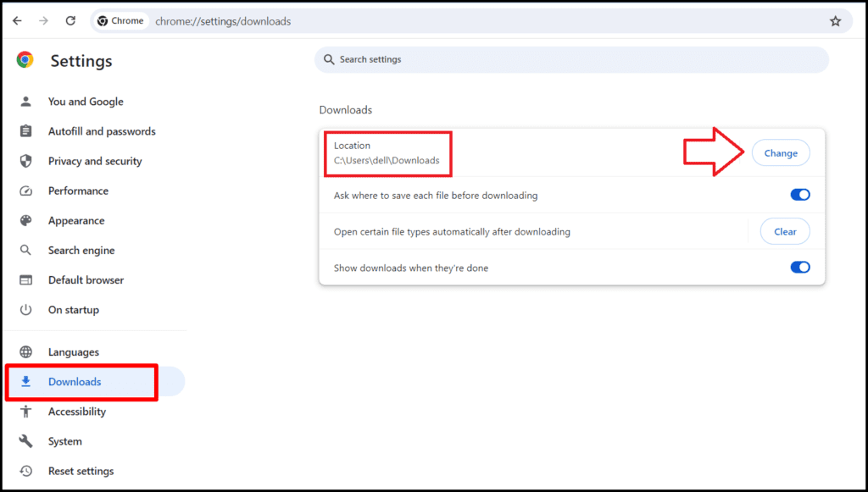
Task: Click the path C:\Users\dell\Downloads
Action: click(x=387, y=160)
